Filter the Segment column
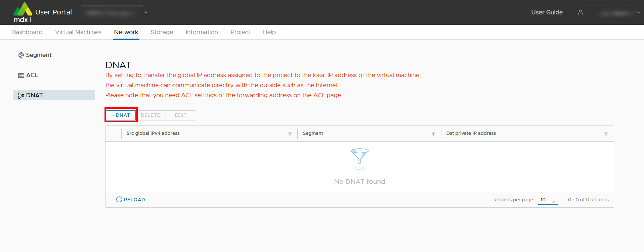 433,134
